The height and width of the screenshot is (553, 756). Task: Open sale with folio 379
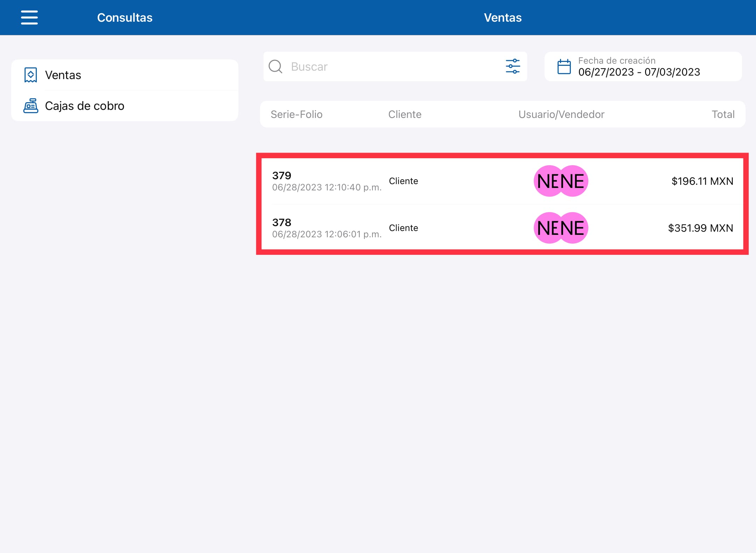502,181
